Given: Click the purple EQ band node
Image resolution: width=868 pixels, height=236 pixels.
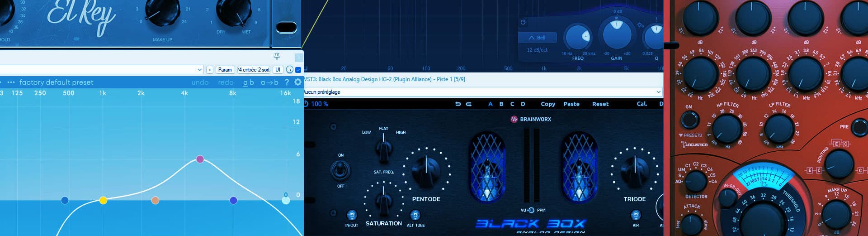Looking at the screenshot, I should (200, 159).
